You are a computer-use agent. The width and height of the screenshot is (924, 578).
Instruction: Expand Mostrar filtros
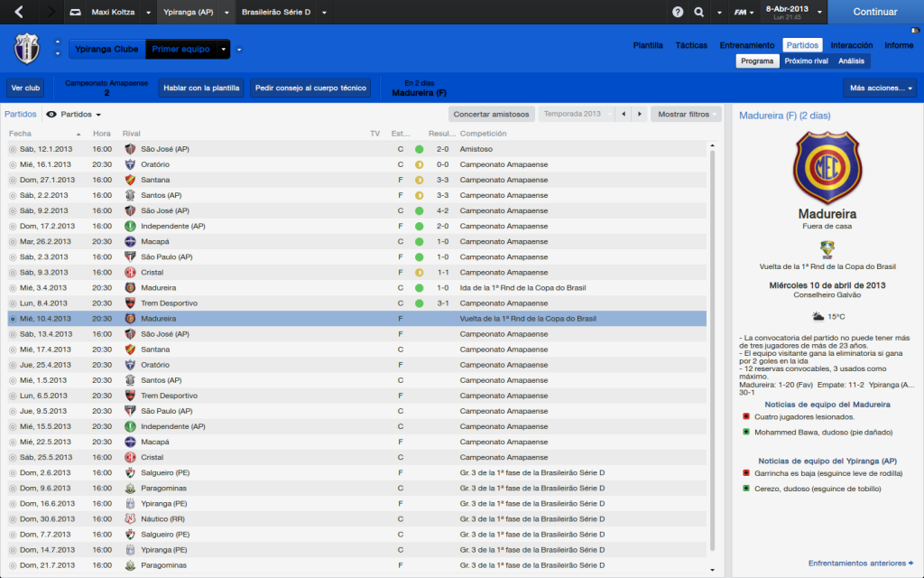tap(686, 114)
